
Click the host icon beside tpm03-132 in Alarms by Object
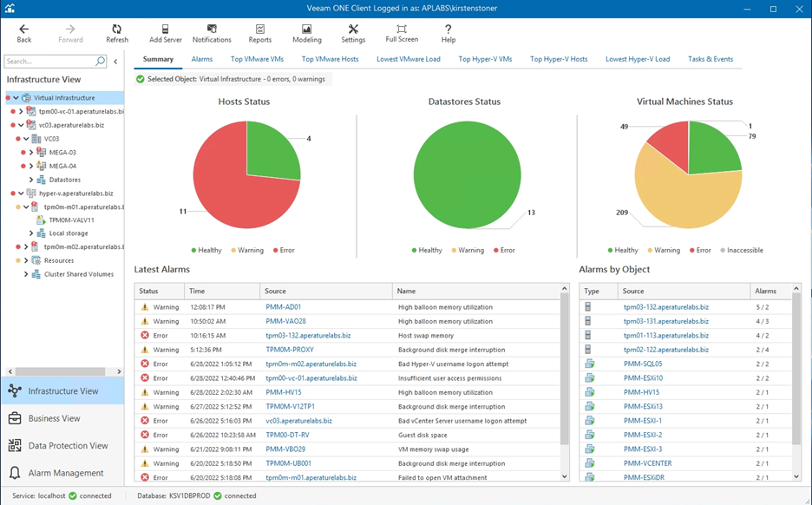tap(588, 306)
